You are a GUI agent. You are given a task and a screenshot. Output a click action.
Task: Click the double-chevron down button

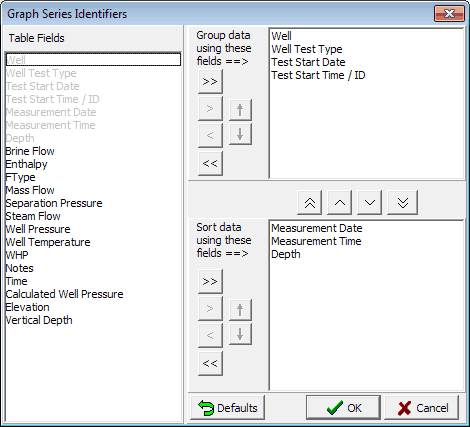tap(402, 202)
